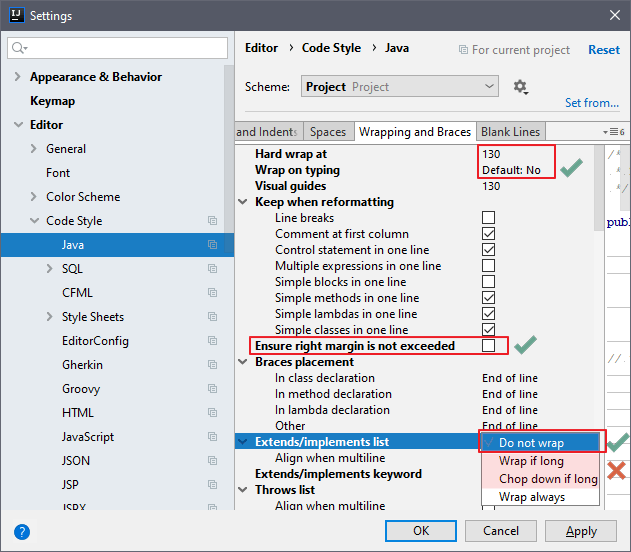631x552 pixels.
Task: Open the scheme gear settings icon
Action: 520,87
